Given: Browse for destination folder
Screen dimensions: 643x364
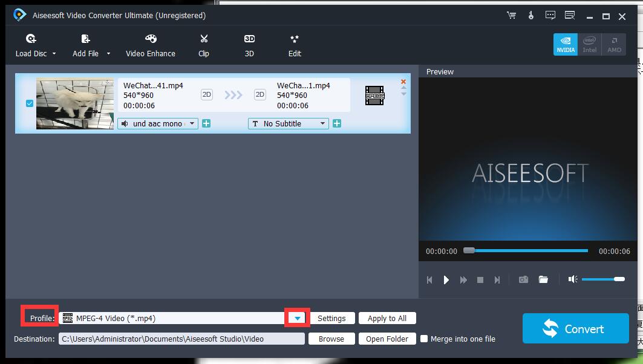Looking at the screenshot, I should (x=331, y=339).
